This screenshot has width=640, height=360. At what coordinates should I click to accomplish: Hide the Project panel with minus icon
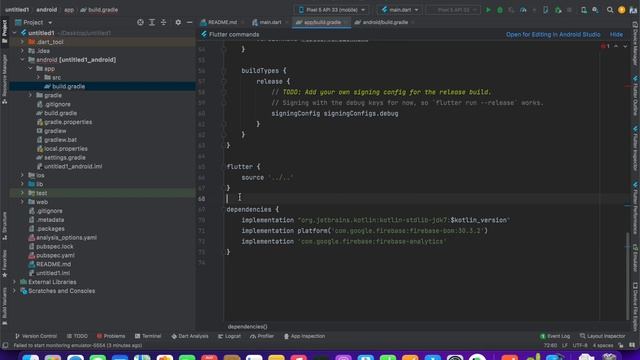click(x=189, y=22)
